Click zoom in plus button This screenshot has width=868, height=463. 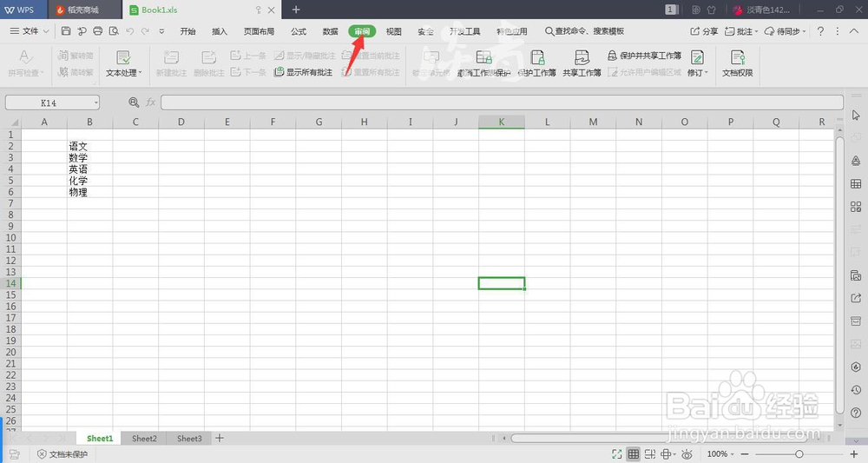[x=854, y=454]
